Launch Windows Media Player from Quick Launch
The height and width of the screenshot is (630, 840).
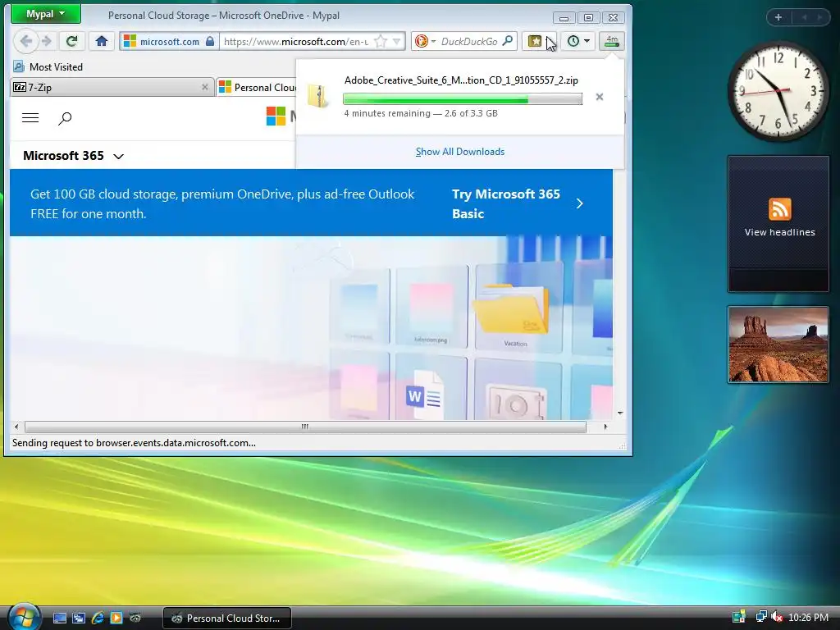coord(116,619)
